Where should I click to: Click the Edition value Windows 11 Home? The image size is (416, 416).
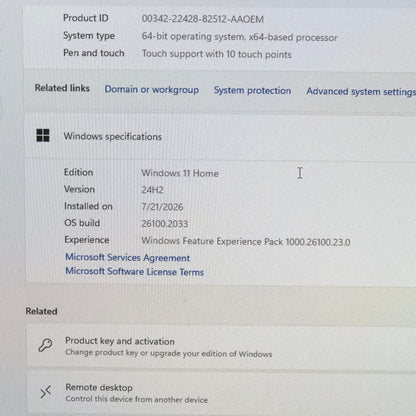tap(180, 173)
